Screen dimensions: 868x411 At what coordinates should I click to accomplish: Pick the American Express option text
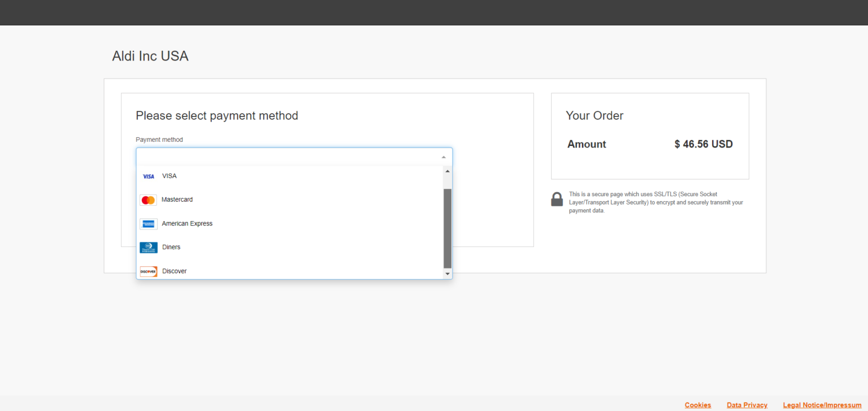pyautogui.click(x=187, y=224)
